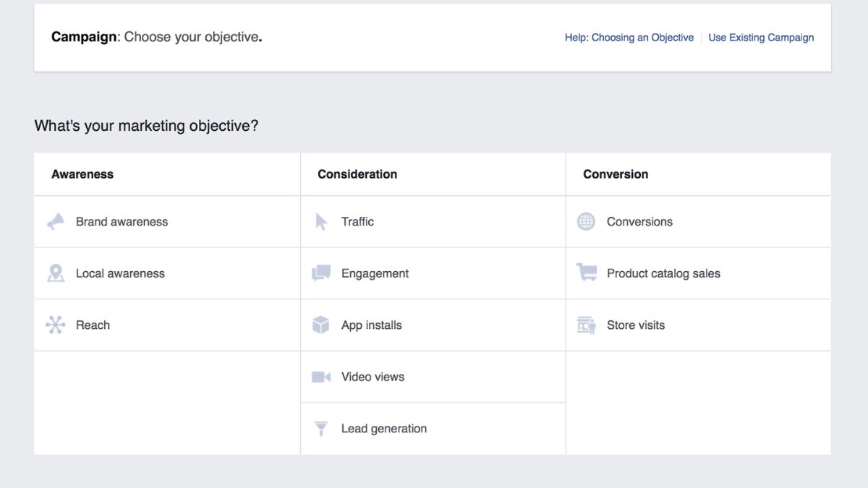This screenshot has width=868, height=488.
Task: Click the Conversion column header
Action: click(616, 174)
